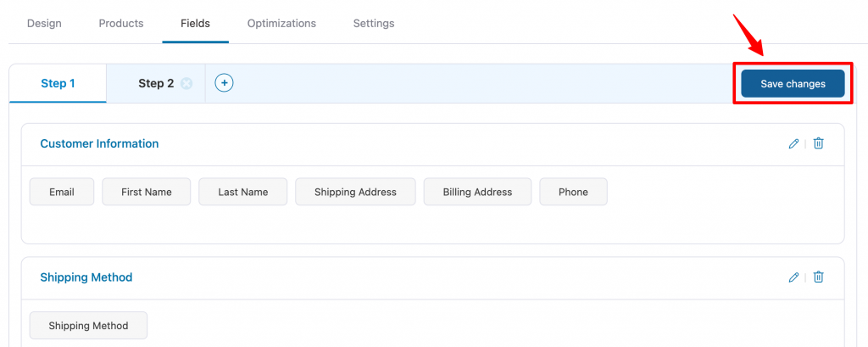The width and height of the screenshot is (868, 347).
Task: Click the Save changes button
Action: (x=793, y=84)
